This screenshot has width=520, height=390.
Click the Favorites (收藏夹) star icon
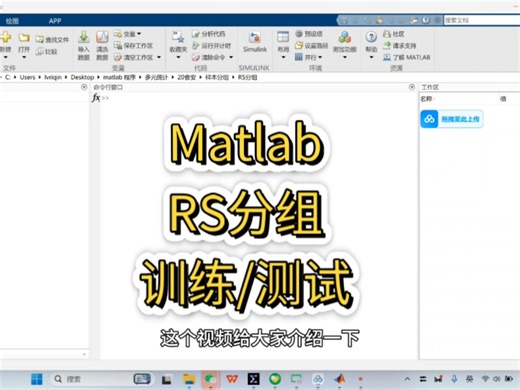pyautogui.click(x=178, y=37)
